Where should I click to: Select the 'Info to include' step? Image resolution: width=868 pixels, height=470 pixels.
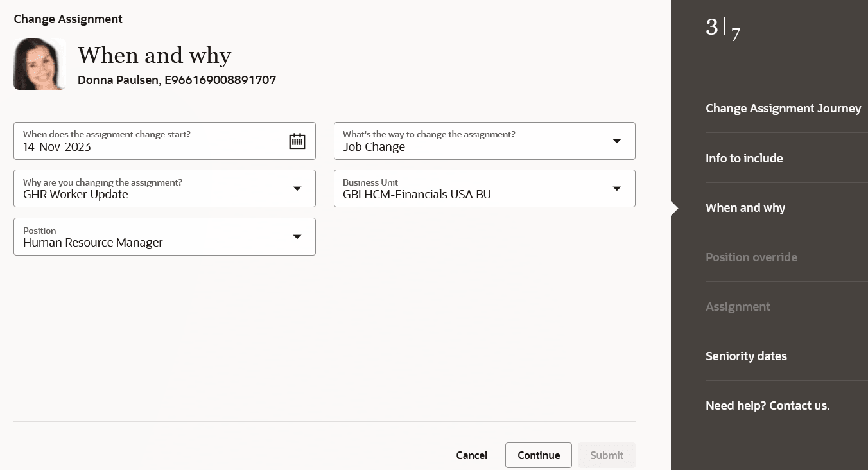744,158
